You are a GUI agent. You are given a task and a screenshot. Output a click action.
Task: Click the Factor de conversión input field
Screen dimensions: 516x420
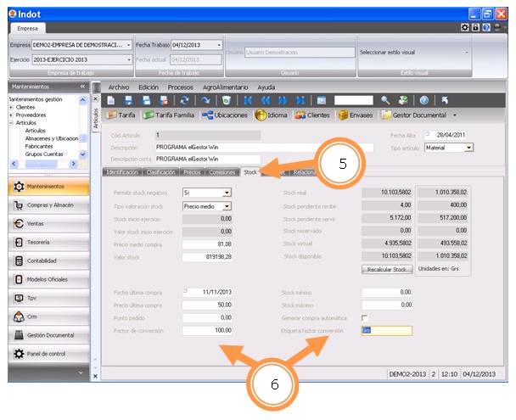click(207, 331)
